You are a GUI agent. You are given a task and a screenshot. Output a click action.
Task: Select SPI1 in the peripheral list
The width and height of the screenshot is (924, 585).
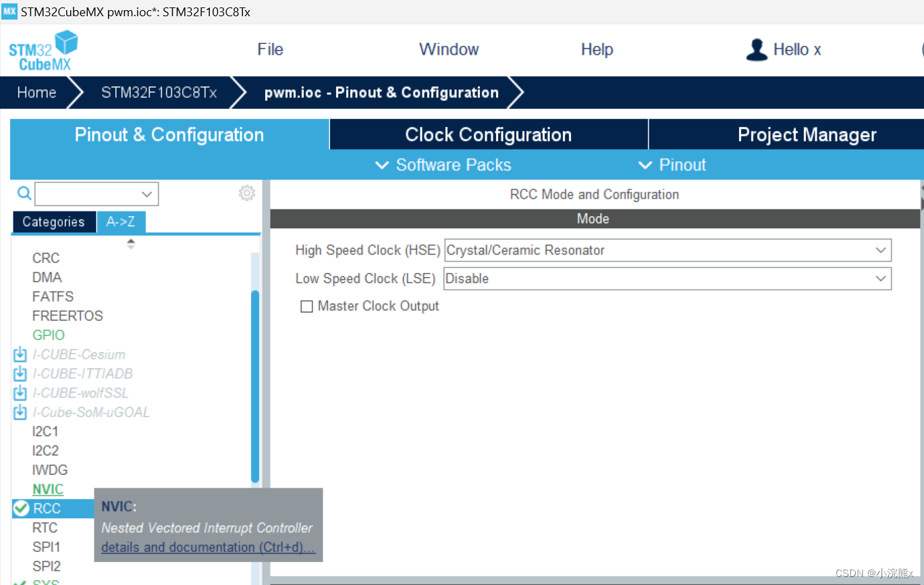pyautogui.click(x=47, y=546)
